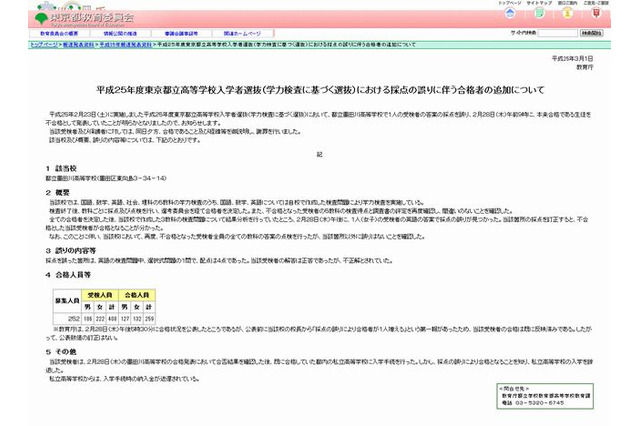Click the '4 合格人員等' section heading
The height and width of the screenshot is (426, 640).
coord(68,275)
